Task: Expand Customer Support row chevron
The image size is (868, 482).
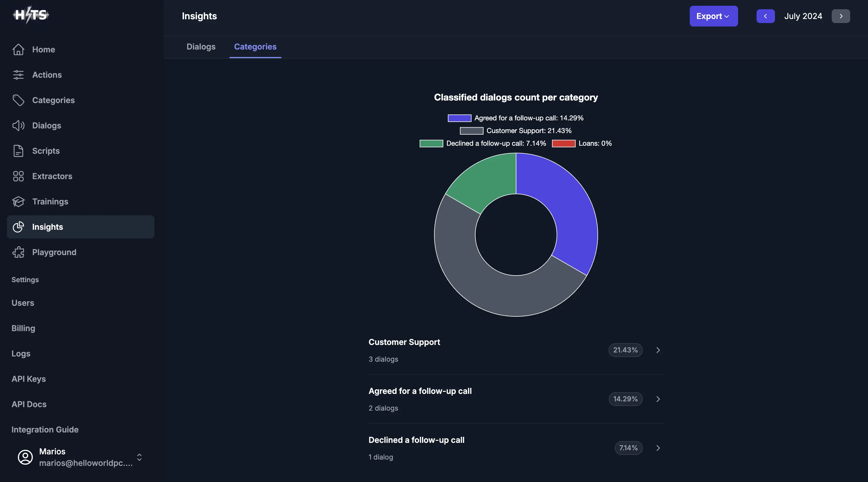Action: pos(658,350)
